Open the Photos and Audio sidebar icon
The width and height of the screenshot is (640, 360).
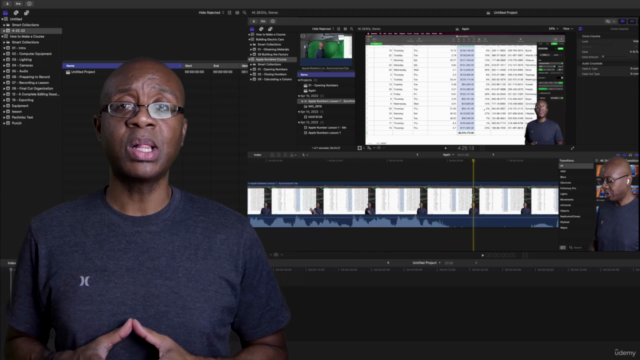pyautogui.click(x=16, y=13)
